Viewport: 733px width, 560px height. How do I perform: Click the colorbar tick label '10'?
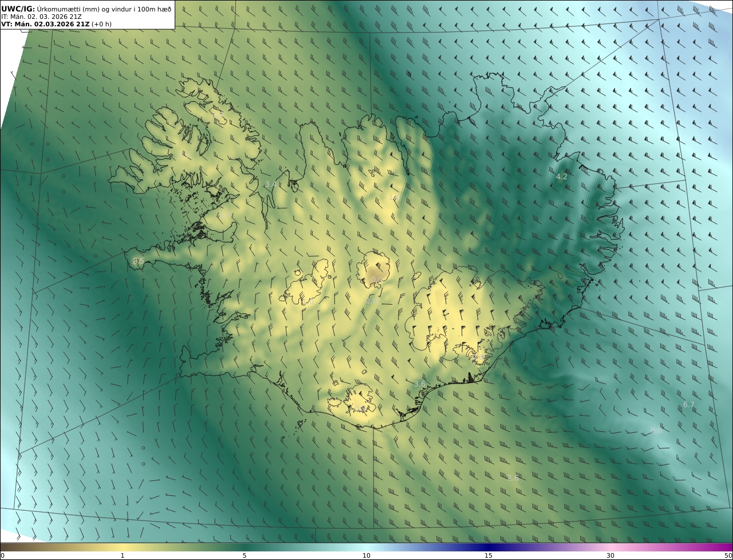pos(366,555)
